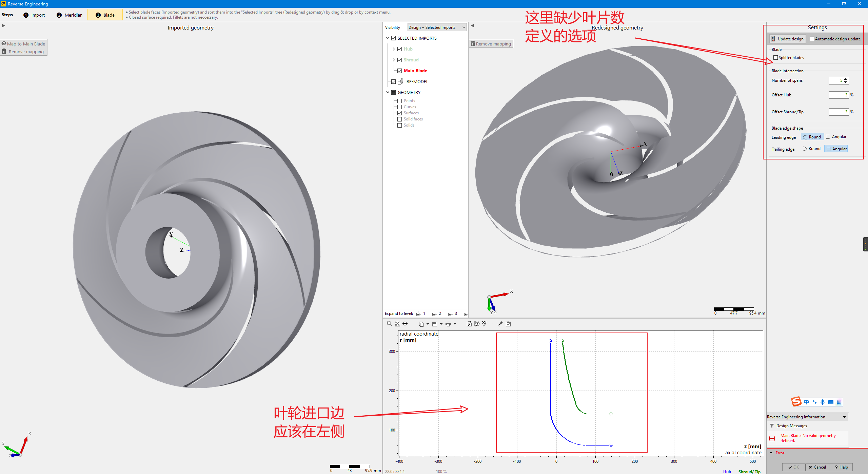Click the zoom magnifier icon in diagram toolbar

389,324
